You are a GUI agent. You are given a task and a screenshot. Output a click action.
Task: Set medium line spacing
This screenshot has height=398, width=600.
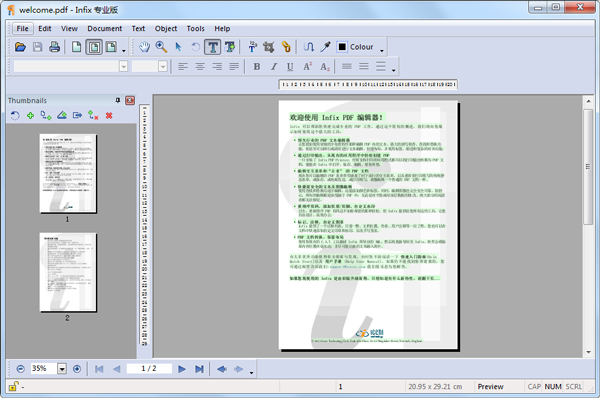click(x=364, y=67)
